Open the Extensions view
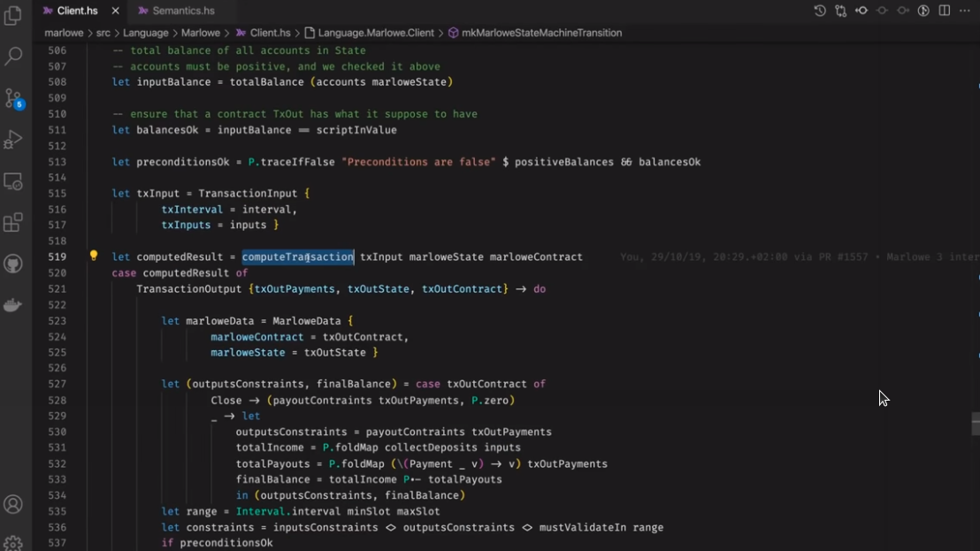The image size is (980, 551). tap(13, 223)
